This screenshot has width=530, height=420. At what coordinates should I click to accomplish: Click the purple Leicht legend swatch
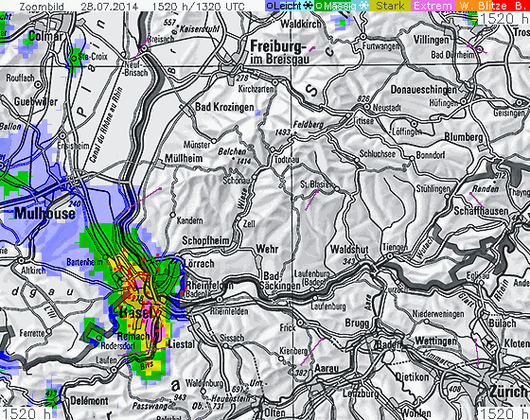pyautogui.click(x=284, y=6)
